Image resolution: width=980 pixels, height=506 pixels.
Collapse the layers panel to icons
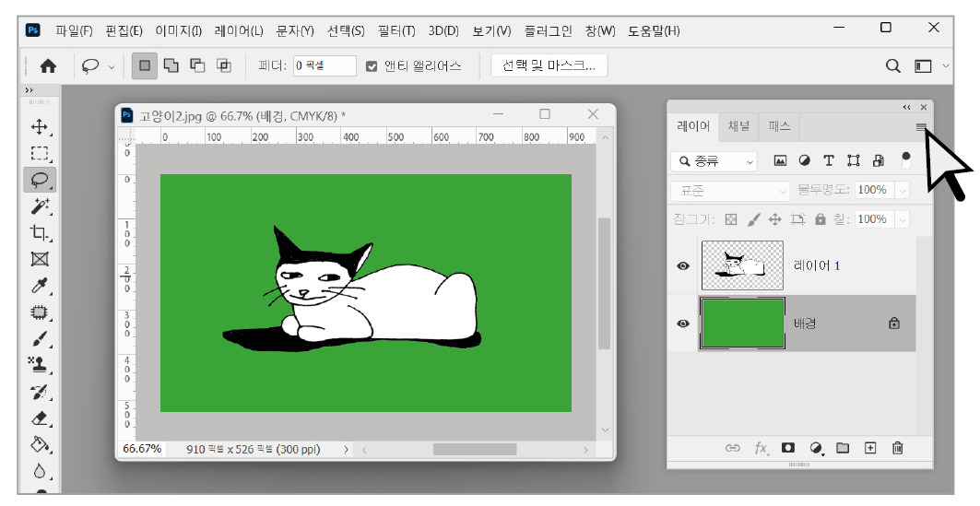click(x=906, y=108)
